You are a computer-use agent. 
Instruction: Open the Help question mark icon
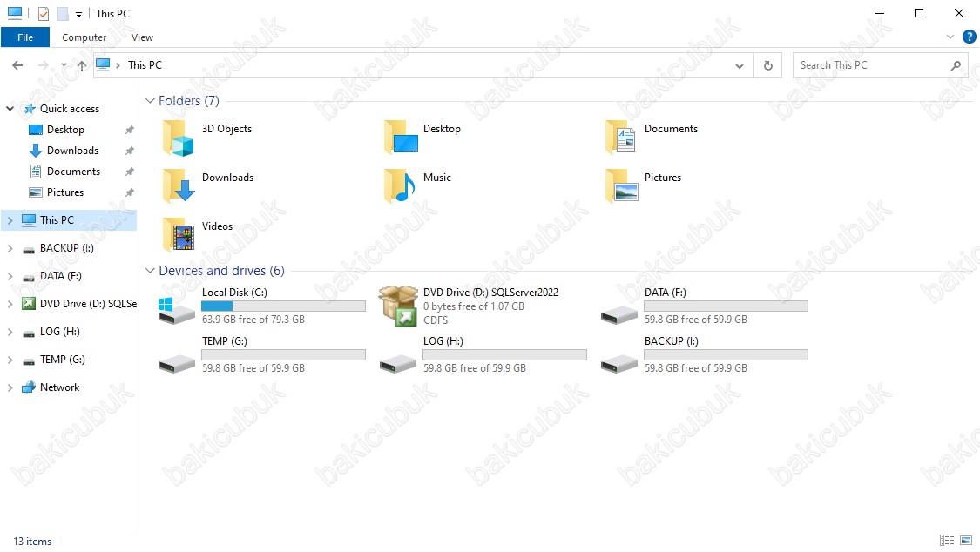pyautogui.click(x=969, y=37)
